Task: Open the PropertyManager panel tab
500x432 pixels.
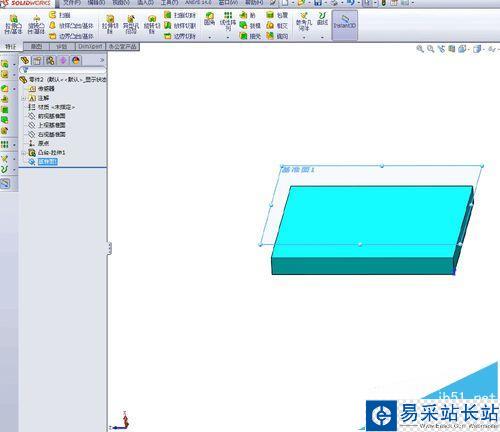Action: (x=37, y=60)
